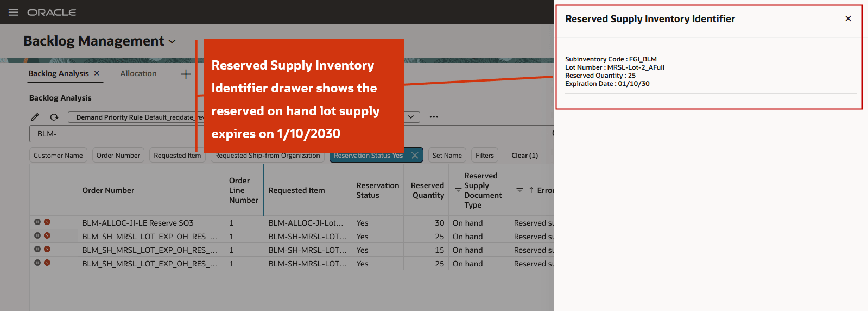Open the Customer Name filter chip
The image size is (868, 311).
click(58, 155)
